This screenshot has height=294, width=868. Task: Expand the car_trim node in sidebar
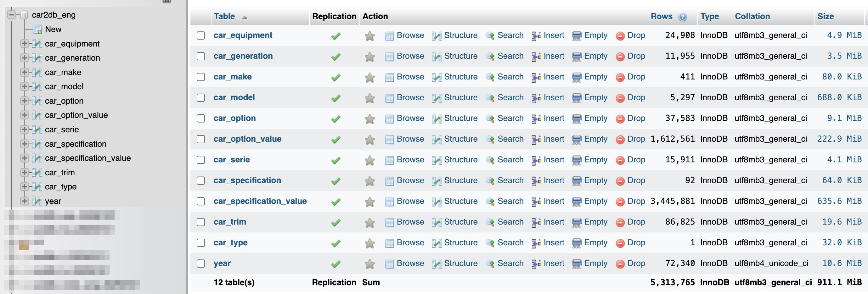(24, 172)
